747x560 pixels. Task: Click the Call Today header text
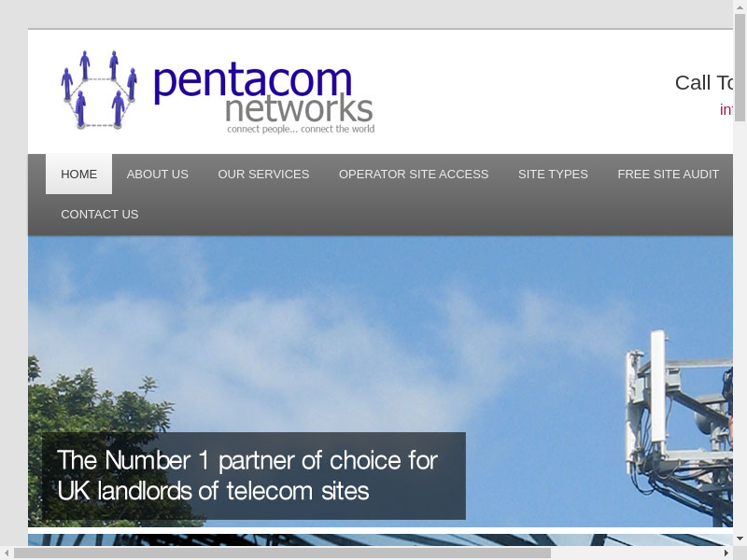click(704, 83)
